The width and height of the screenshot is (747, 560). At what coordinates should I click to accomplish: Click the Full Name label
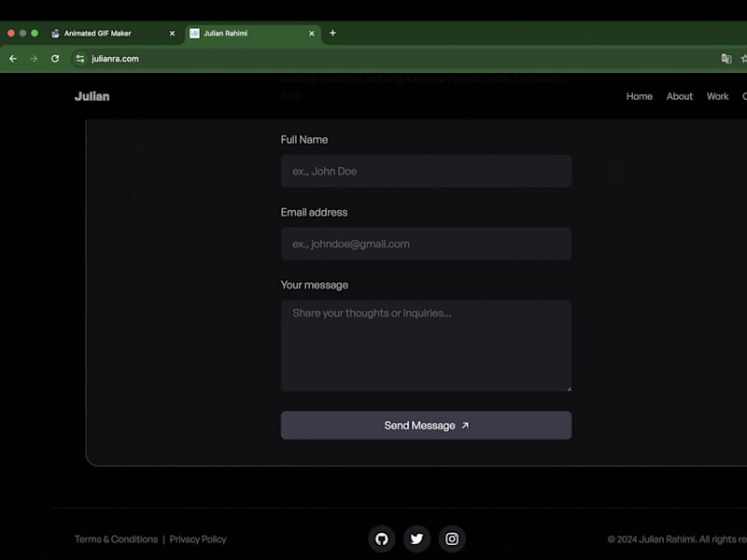coord(304,139)
